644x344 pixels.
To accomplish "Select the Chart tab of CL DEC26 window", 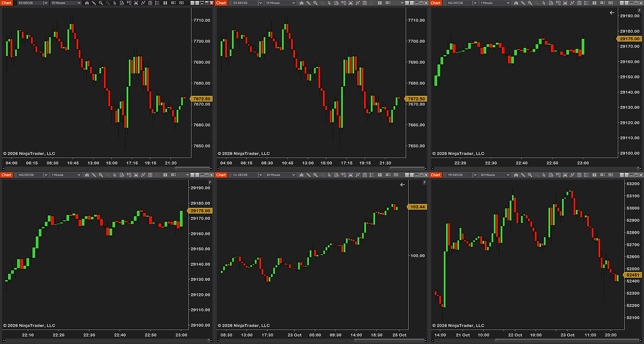I will click(221, 175).
